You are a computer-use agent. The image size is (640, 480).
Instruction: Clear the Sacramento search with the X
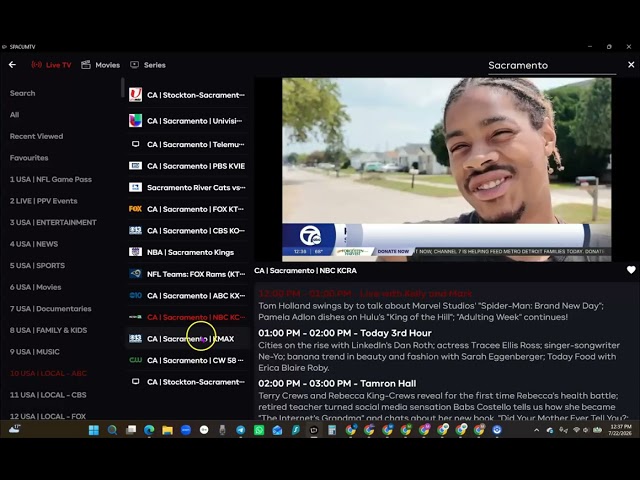pyautogui.click(x=631, y=65)
